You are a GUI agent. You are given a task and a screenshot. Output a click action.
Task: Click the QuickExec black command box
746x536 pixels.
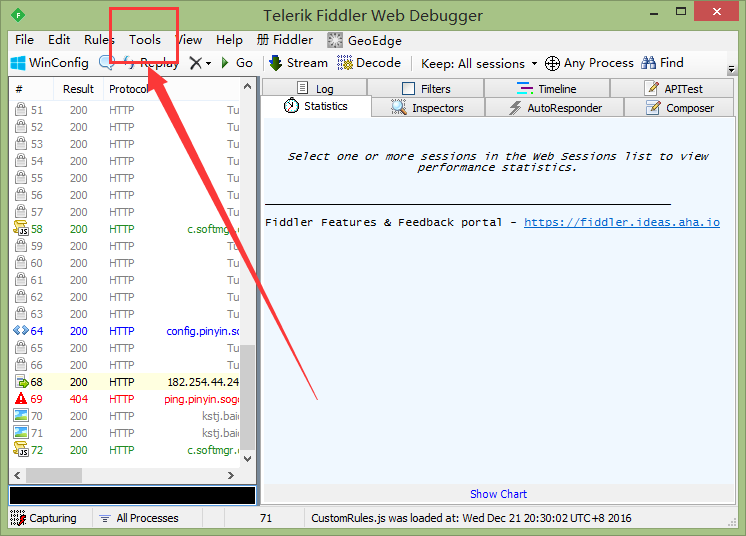132,495
